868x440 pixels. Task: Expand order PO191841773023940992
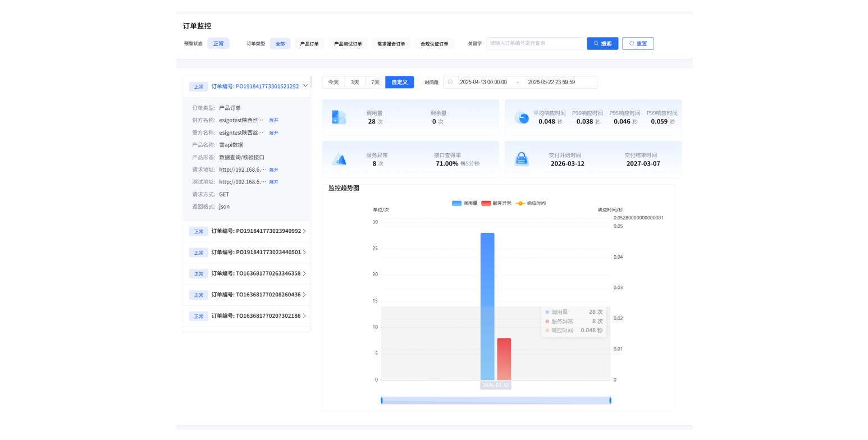305,231
